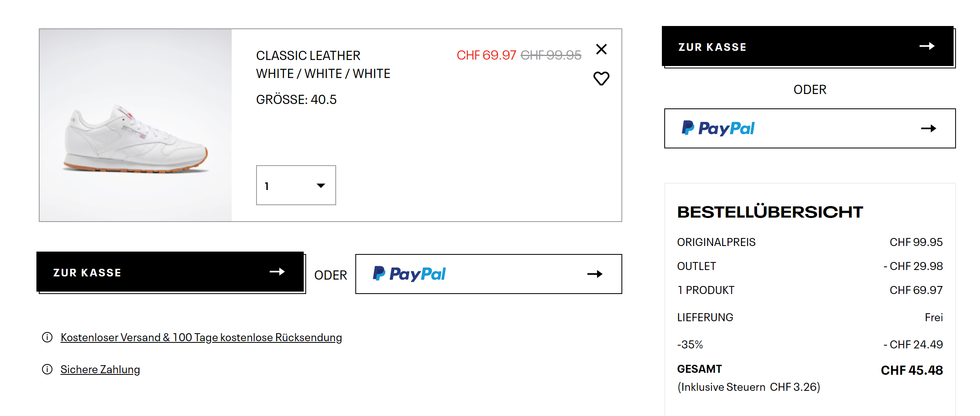This screenshot has height=416, width=980.
Task: Click the Zur Kasse button below the product
Action: [x=170, y=272]
